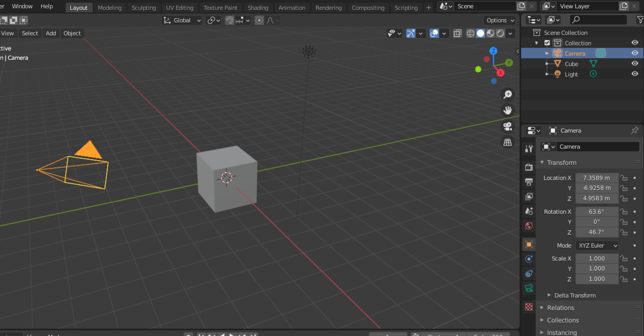644x336 pixels.
Task: Click the pan view hand gizmo
Action: click(x=507, y=110)
